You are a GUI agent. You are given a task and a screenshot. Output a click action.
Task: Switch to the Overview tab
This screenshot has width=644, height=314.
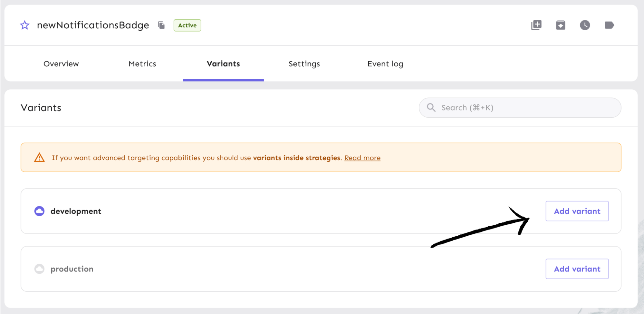[x=61, y=64]
